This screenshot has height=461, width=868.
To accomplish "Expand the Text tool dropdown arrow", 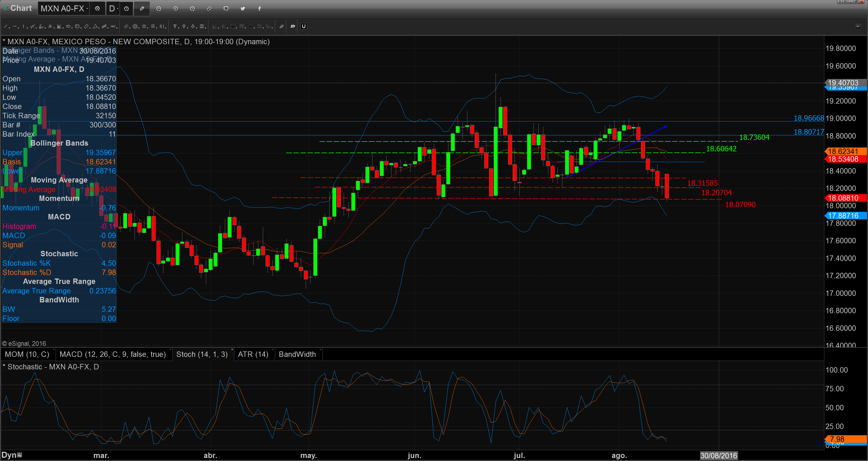I will click(179, 28).
